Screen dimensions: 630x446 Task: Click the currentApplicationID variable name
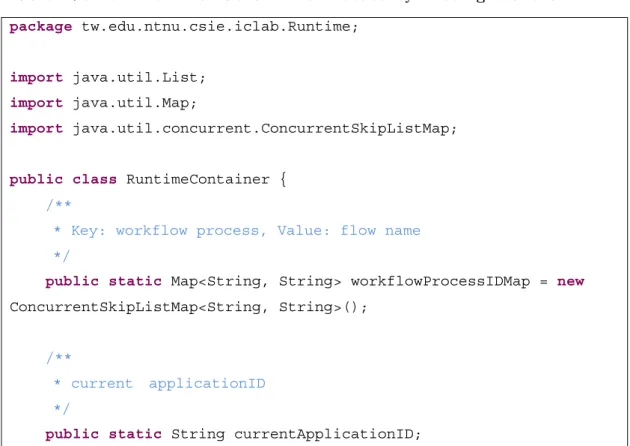click(x=323, y=434)
